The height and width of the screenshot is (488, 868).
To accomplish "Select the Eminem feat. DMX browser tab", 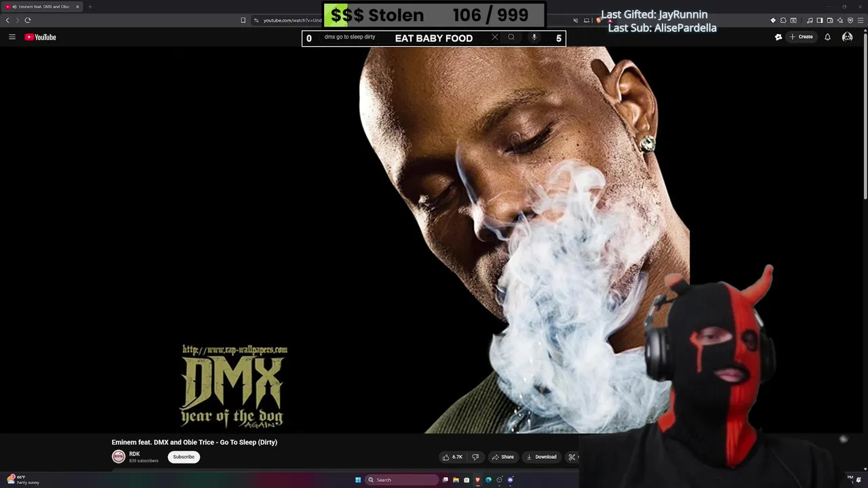I will click(42, 7).
